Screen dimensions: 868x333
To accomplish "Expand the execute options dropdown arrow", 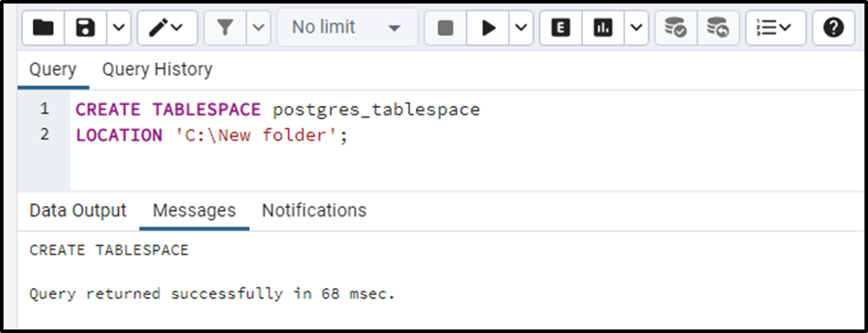I will point(521,27).
